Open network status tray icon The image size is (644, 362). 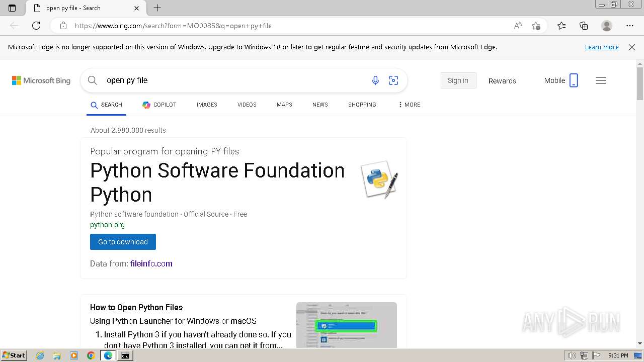(584, 355)
